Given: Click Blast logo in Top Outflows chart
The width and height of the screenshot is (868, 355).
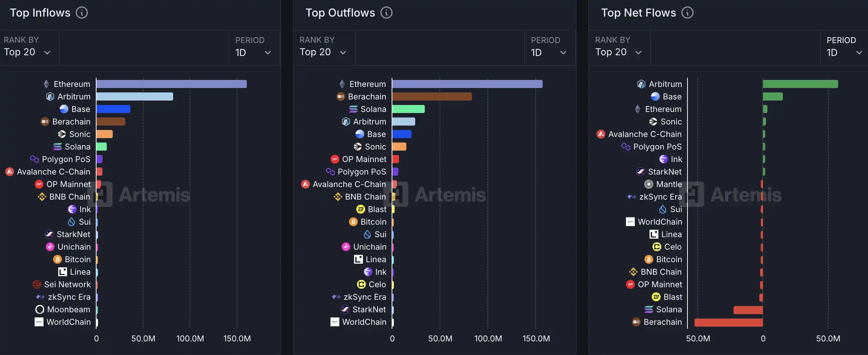Looking at the screenshot, I should [361, 209].
